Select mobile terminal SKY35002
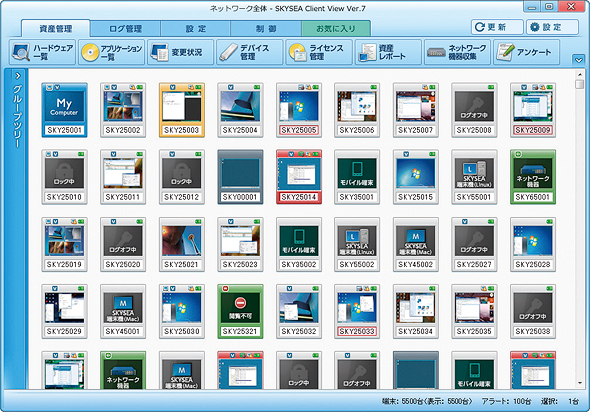The width and height of the screenshot is (590, 412). (299, 244)
